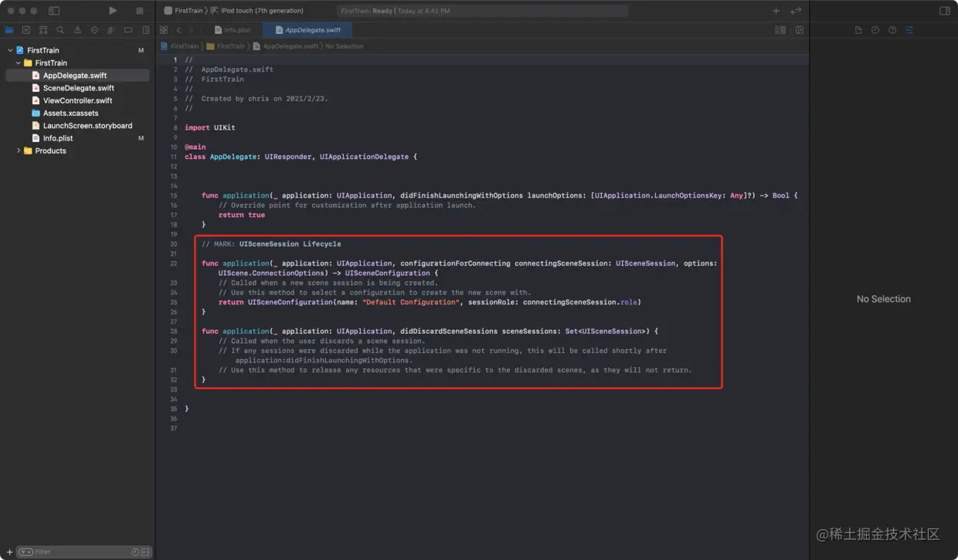Viewport: 958px width, 560px height.
Task: Go back with the navigation back arrow
Action: pos(178,29)
